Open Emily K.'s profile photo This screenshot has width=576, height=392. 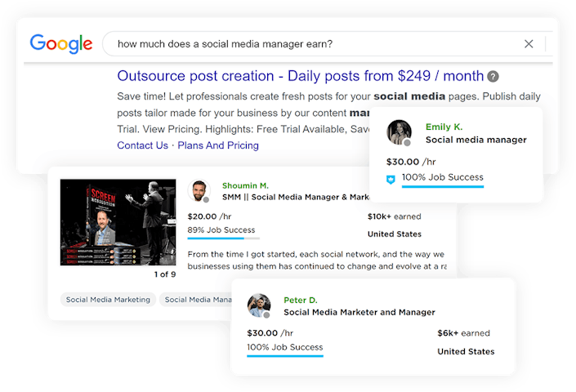[x=399, y=132]
